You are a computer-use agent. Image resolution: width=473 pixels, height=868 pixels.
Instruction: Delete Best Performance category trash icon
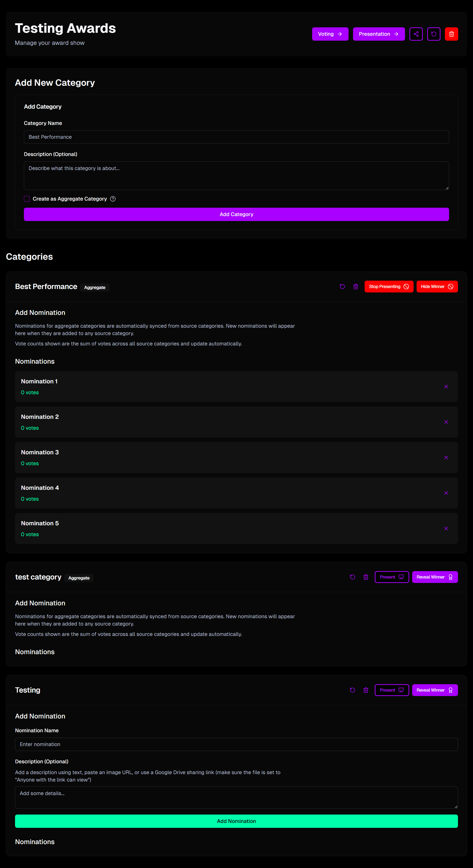pos(355,286)
